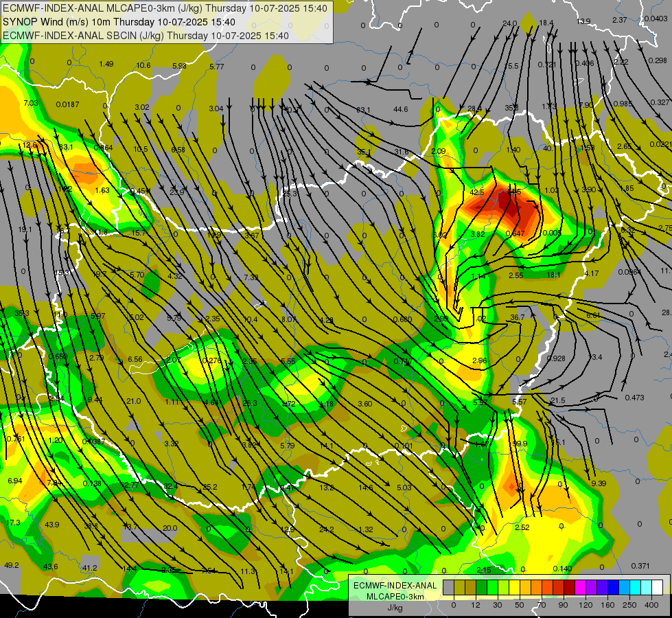Click the 'SYNOP Wind (m/s) 10m' title line
Viewport: 672px width, 618px height.
[119, 22]
